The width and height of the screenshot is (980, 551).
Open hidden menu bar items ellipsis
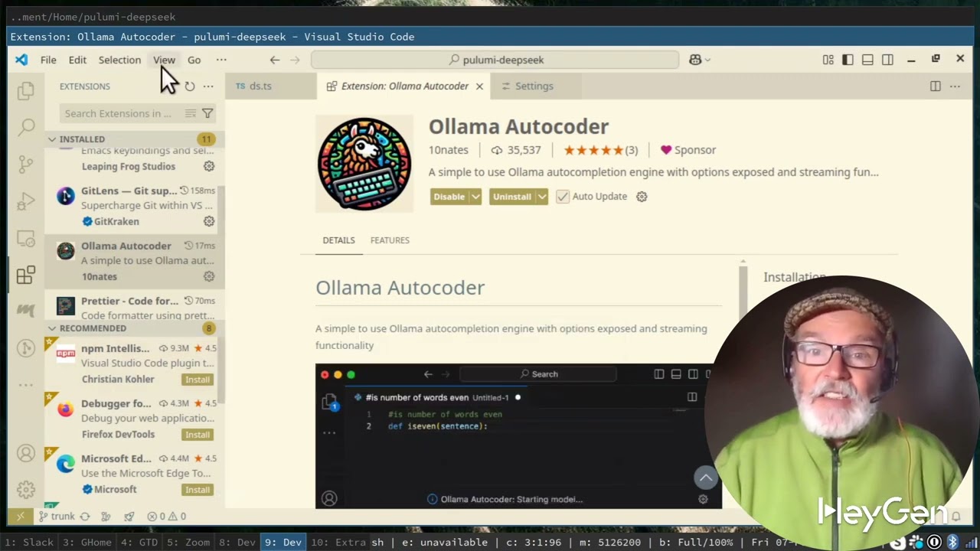click(x=221, y=60)
